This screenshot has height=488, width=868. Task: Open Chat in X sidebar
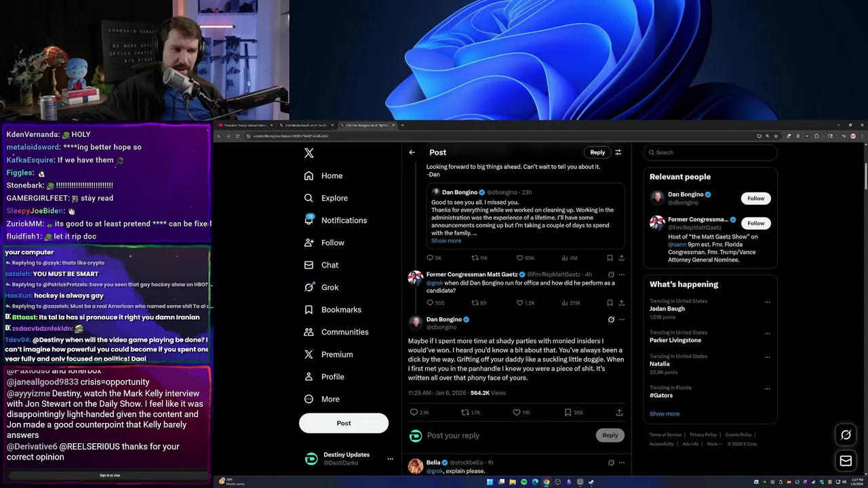click(321, 265)
